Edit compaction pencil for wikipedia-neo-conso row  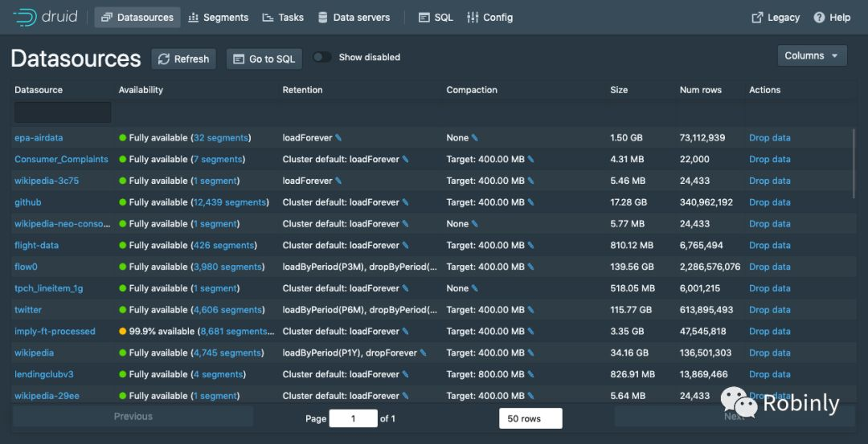tap(475, 224)
